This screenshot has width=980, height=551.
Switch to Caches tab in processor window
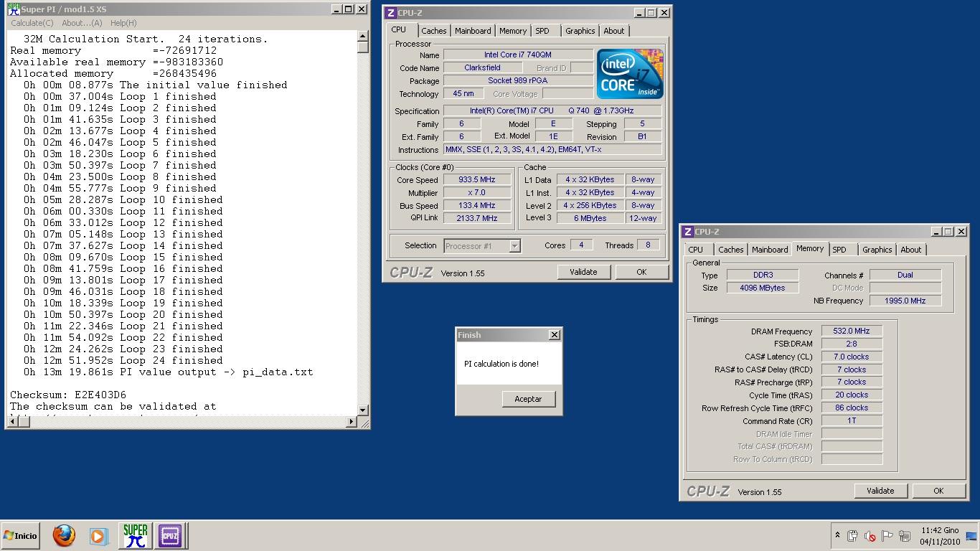pyautogui.click(x=433, y=31)
